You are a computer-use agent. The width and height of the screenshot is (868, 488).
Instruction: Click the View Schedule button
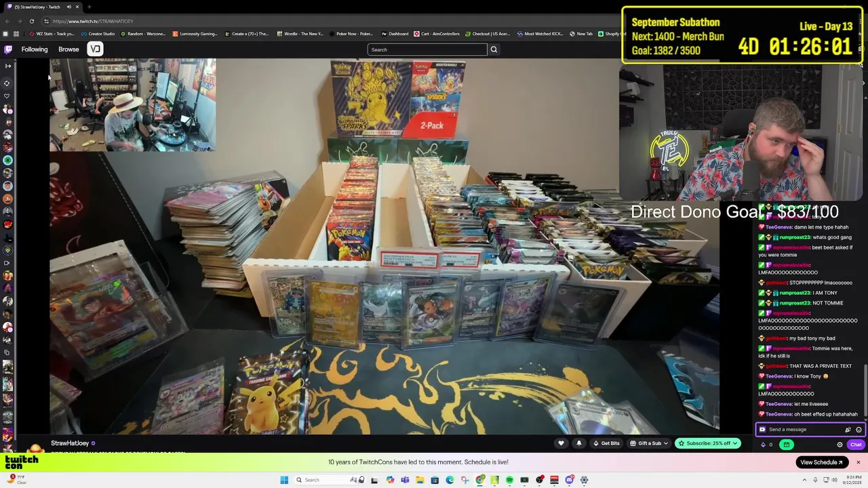[821, 462]
